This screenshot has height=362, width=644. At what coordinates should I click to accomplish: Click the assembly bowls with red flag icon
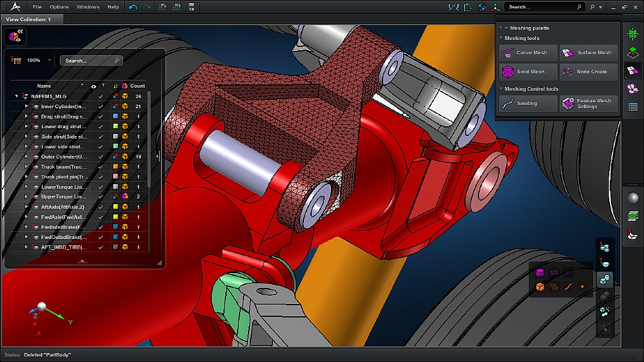coord(605,247)
